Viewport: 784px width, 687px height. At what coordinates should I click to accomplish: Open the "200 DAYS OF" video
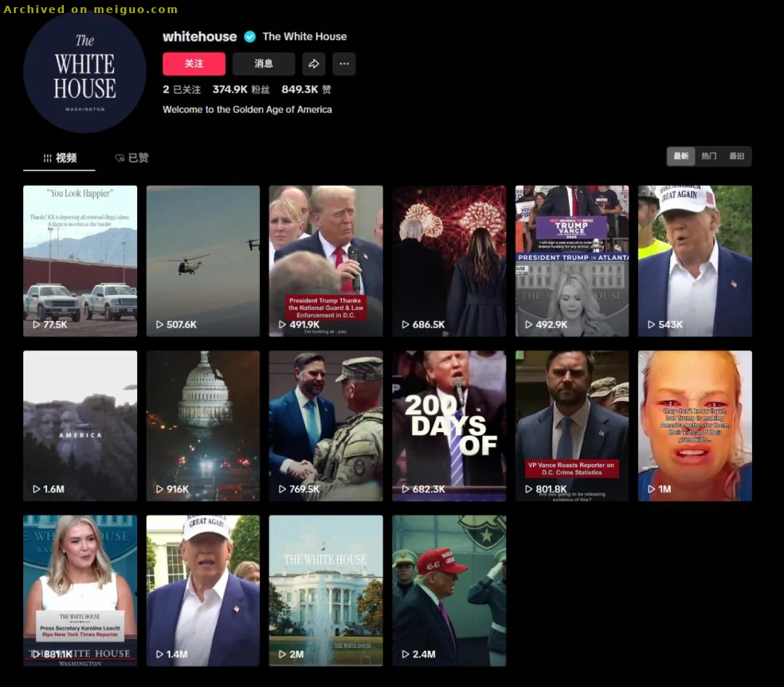449,426
